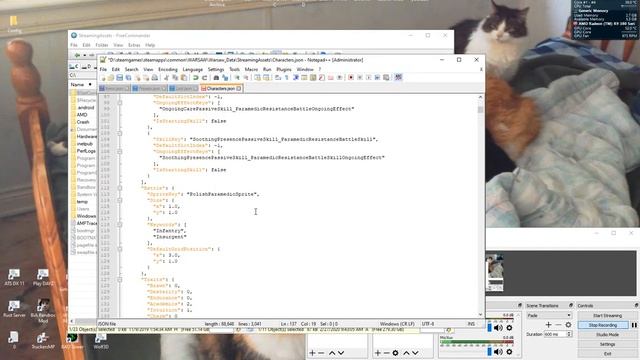Click the Zoom In icon in Notepad++
Viewport: 640px width, 360px height.
click(x=237, y=78)
